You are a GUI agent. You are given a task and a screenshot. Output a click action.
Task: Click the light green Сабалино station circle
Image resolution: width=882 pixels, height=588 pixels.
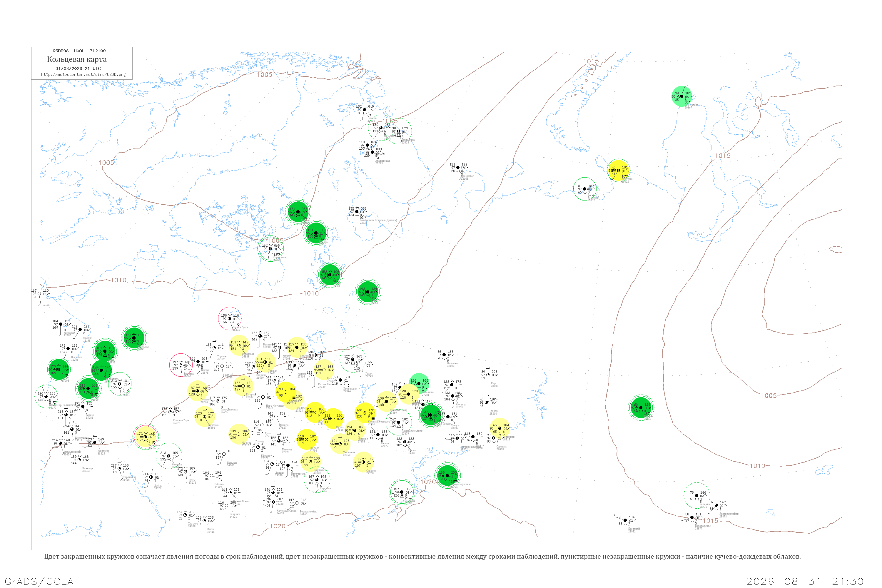pyautogui.click(x=419, y=384)
